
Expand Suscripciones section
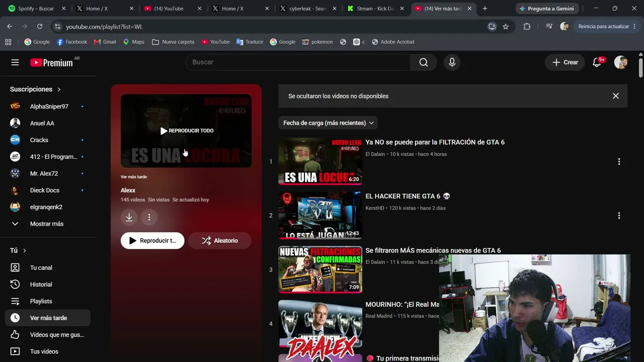point(36,89)
